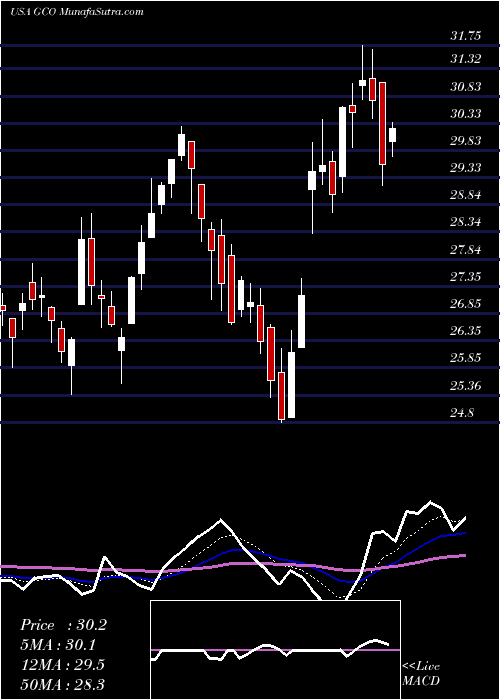The width and height of the screenshot is (500, 700).
Task: Click the 27.84 price axis label
Action: pos(466,250)
